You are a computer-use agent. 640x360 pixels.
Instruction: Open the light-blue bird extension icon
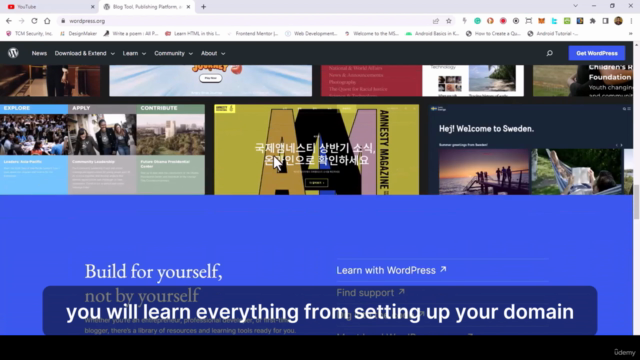pyautogui.click(x=554, y=21)
